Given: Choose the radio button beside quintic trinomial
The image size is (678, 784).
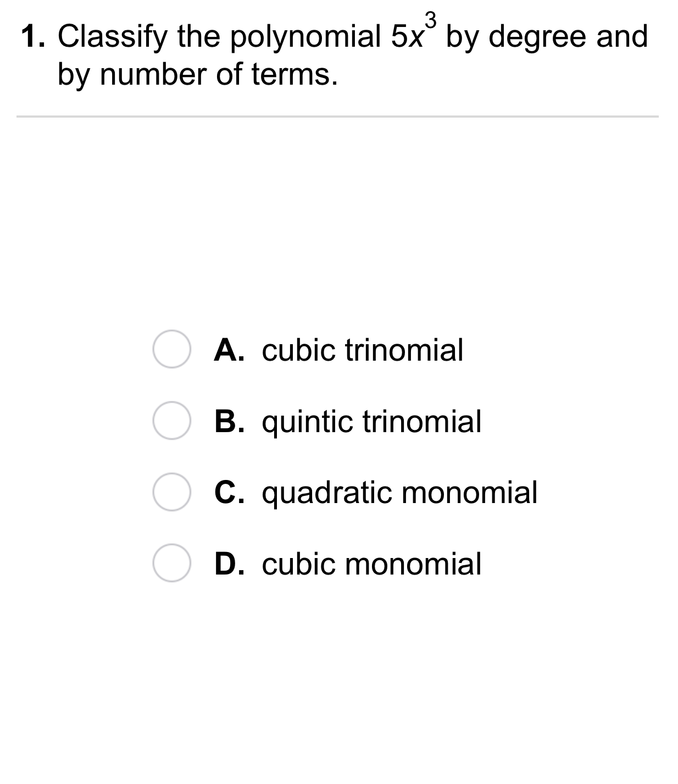Looking at the screenshot, I should tap(171, 421).
